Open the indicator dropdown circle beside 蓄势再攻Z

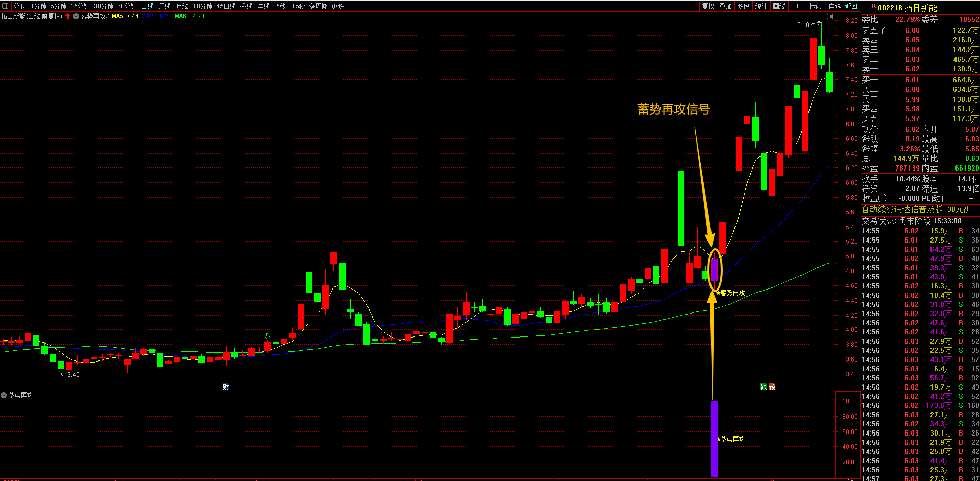(76, 16)
